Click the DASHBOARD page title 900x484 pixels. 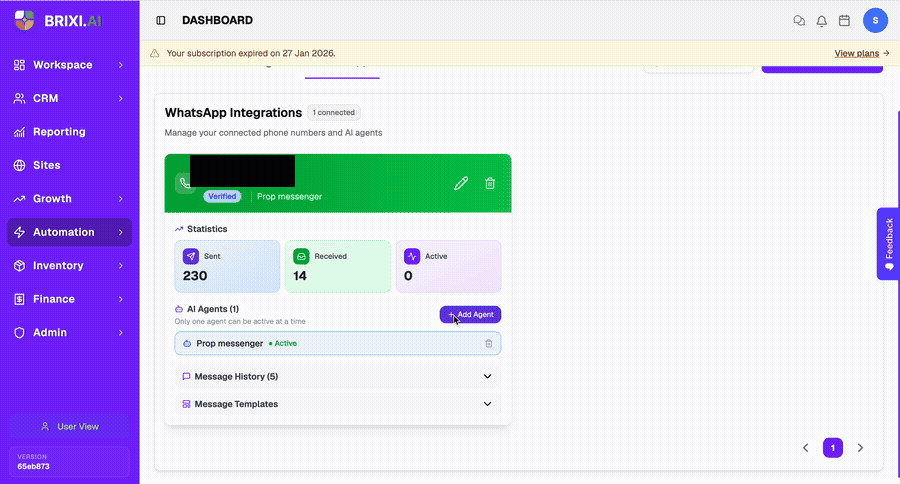[218, 21]
